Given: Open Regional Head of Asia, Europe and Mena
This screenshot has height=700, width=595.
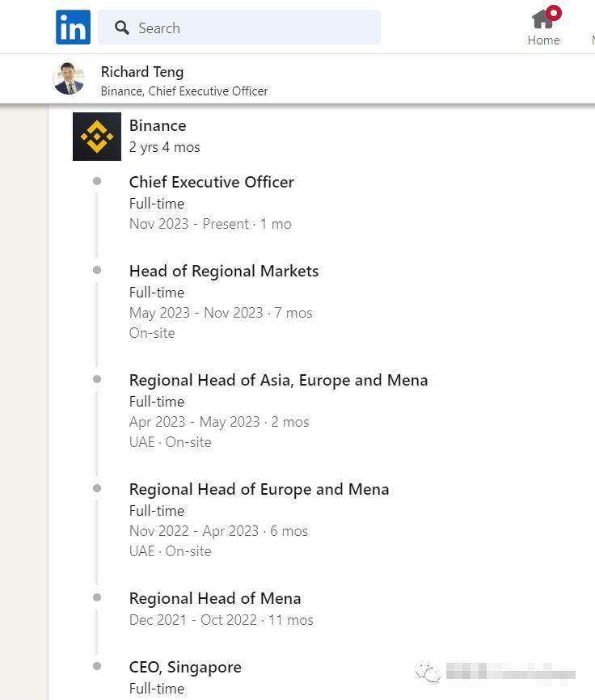Looking at the screenshot, I should click(278, 380).
